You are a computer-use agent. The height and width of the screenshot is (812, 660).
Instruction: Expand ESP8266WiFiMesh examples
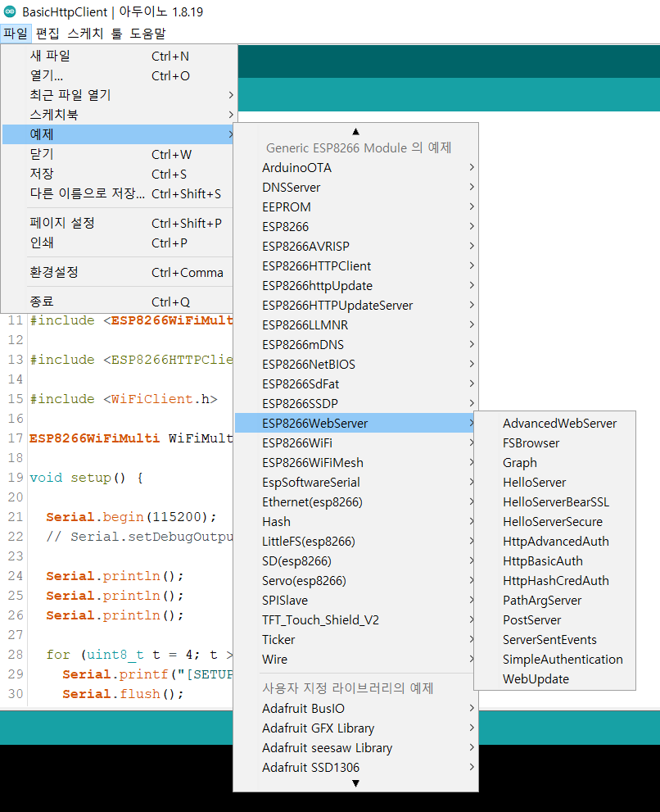pyautogui.click(x=355, y=463)
